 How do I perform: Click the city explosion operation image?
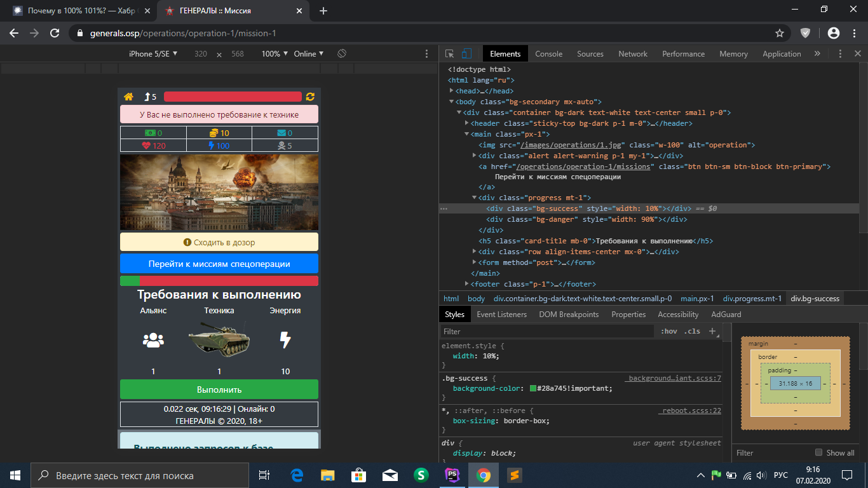click(219, 192)
